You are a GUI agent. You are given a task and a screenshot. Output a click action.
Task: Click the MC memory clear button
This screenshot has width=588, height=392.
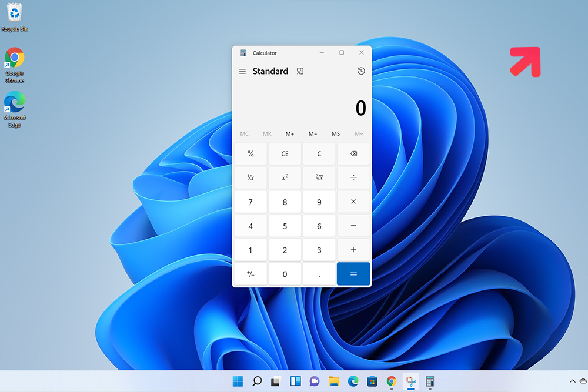[245, 134]
